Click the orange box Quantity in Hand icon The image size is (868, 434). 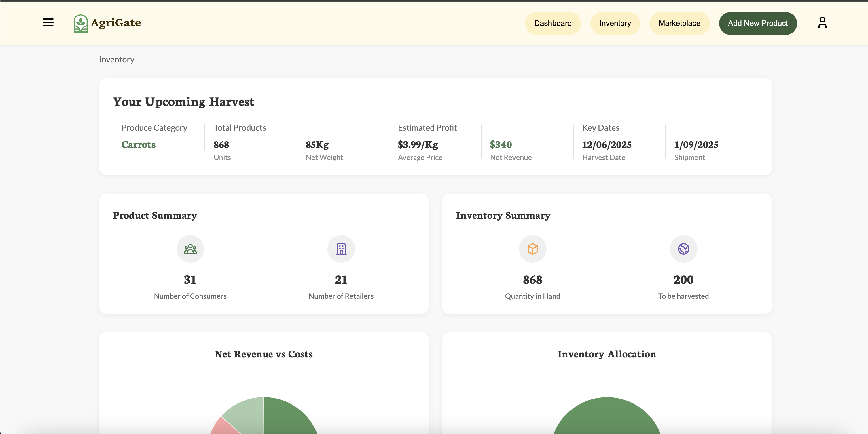(532, 249)
